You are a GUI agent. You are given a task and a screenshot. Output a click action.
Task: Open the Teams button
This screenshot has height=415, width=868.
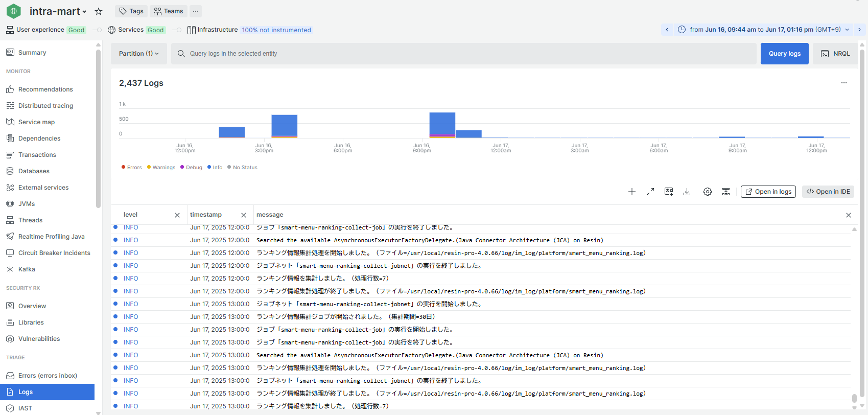coord(168,11)
